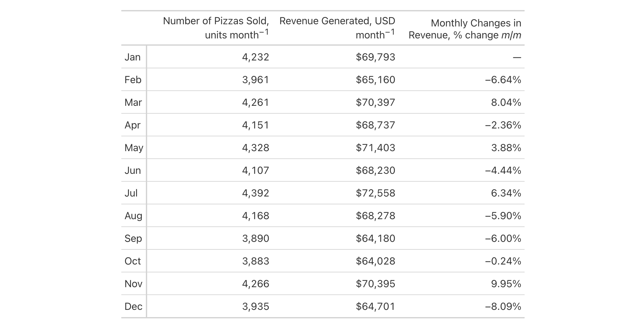The height and width of the screenshot is (330, 644).
Task: Click the dash in January's change cell
Action: pyautogui.click(x=517, y=57)
